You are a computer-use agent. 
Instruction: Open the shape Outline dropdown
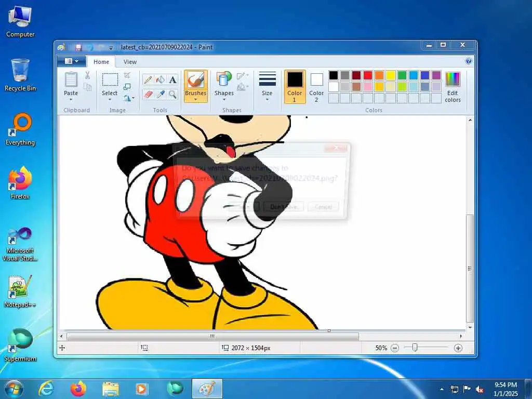point(243,76)
